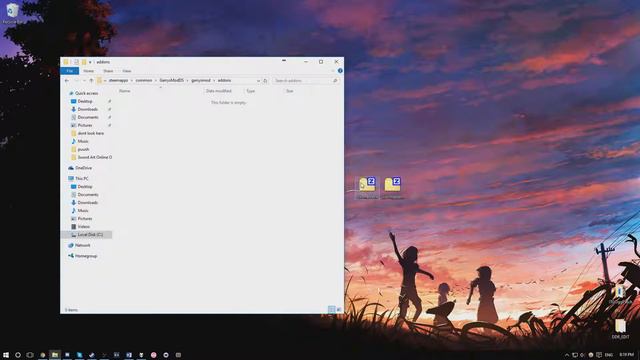The image size is (640, 360).
Task: Click the ENG language indicator
Action: click(x=609, y=355)
